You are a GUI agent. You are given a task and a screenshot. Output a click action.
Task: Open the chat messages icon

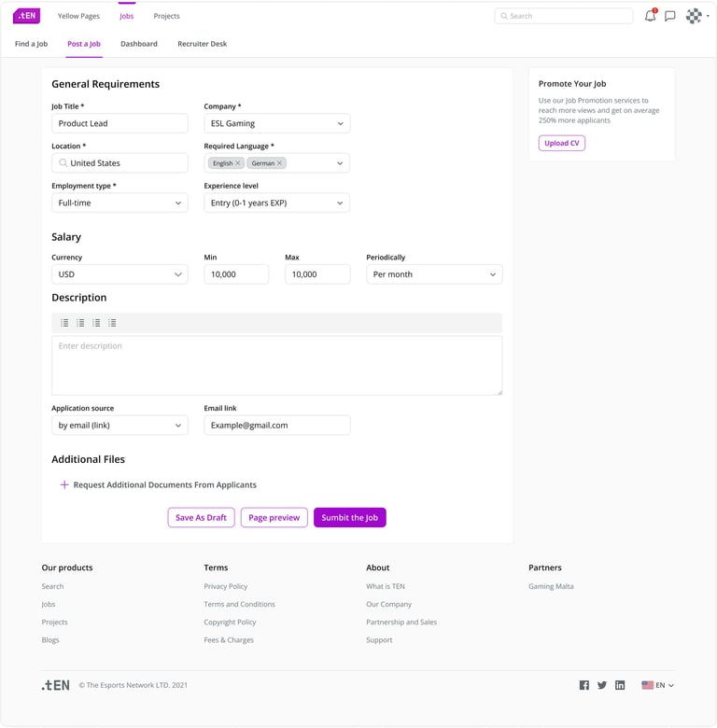point(669,16)
